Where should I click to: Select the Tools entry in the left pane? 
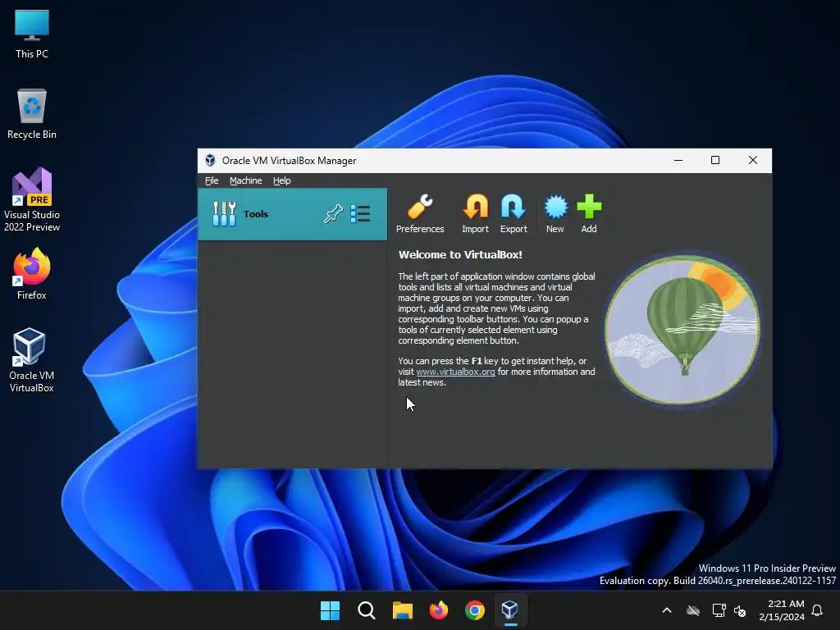click(x=293, y=214)
